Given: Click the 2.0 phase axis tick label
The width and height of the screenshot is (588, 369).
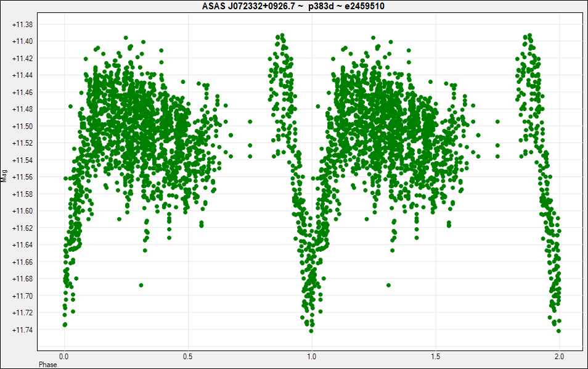Looking at the screenshot, I should 559,357.
